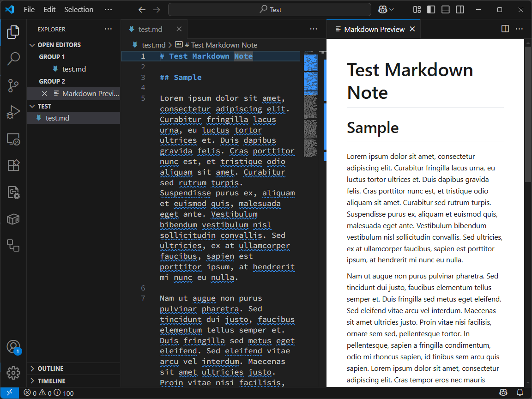The image size is (532, 399).
Task: Click GROUP 1 label in Open Editors
Action: [52, 57]
